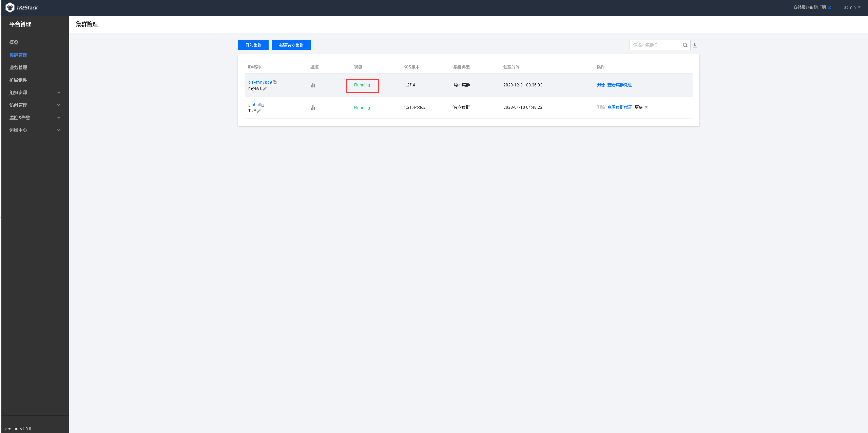Screen dimensions: 868x433
Task: Click the search magnifier icon
Action: (x=685, y=45)
